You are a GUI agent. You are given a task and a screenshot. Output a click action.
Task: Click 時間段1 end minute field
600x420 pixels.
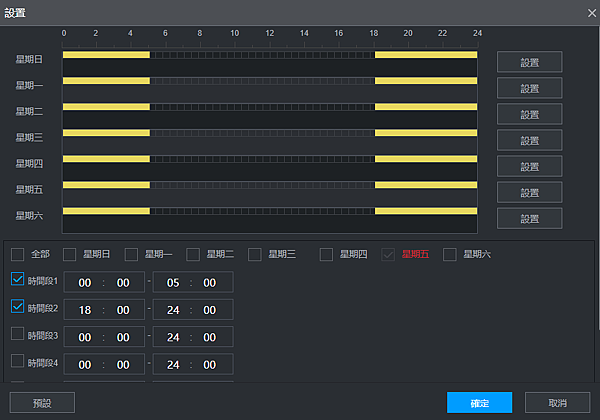[209, 283]
